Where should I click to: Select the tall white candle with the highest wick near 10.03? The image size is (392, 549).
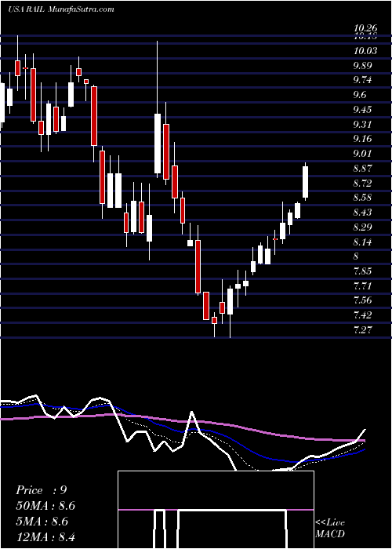(x=158, y=144)
